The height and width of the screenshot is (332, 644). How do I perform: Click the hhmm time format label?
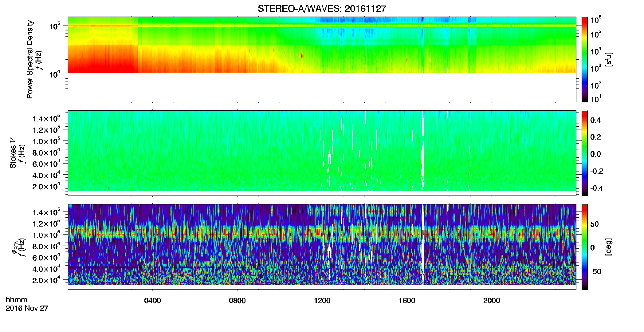[17, 300]
